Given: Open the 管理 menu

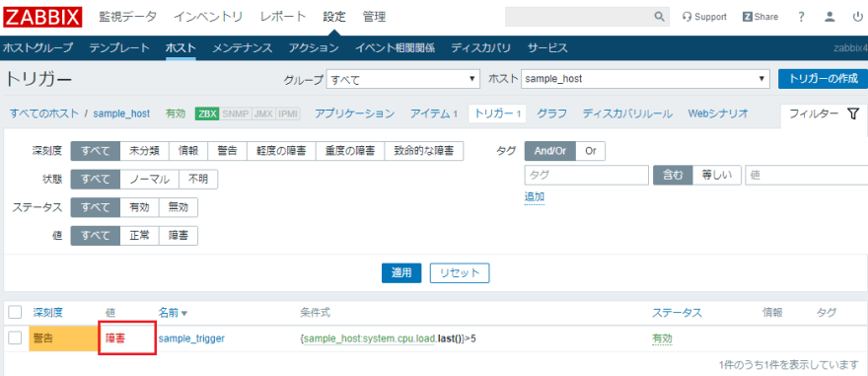Looking at the screenshot, I should pyautogui.click(x=374, y=17).
